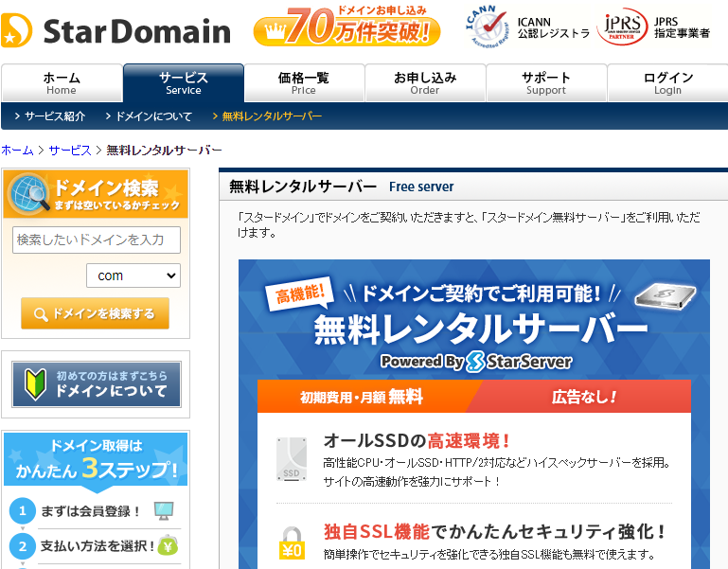Click the large 無料レンタルサーバー banner title
This screenshot has height=569, width=728.
click(481, 329)
